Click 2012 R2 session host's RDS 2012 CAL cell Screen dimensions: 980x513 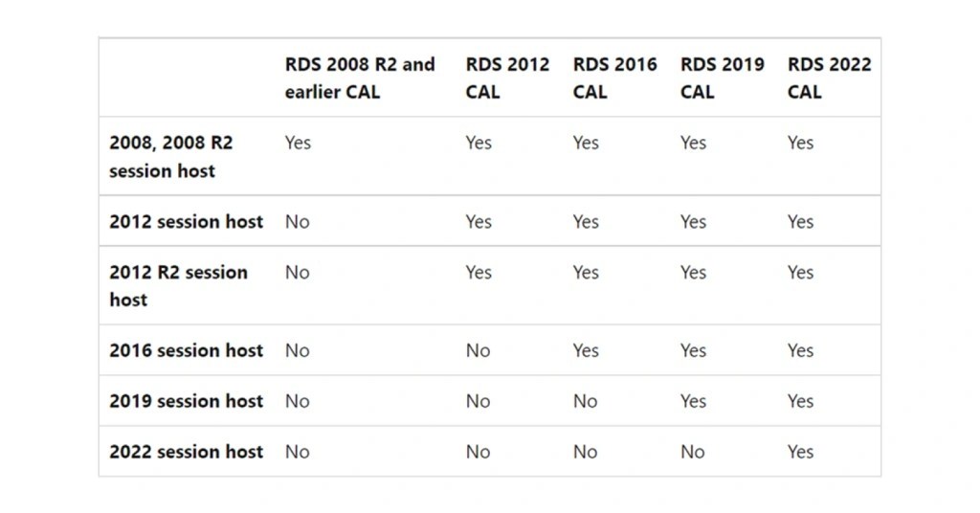coord(479,273)
